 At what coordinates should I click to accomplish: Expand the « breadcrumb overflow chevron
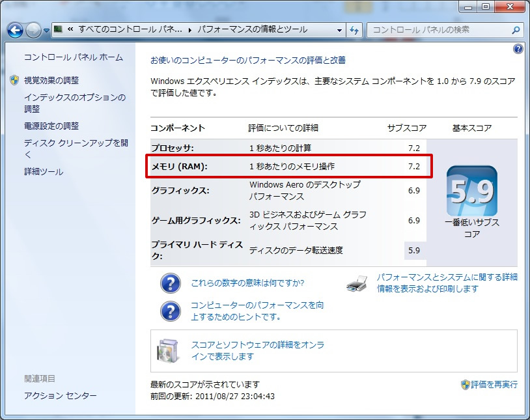tap(70, 29)
